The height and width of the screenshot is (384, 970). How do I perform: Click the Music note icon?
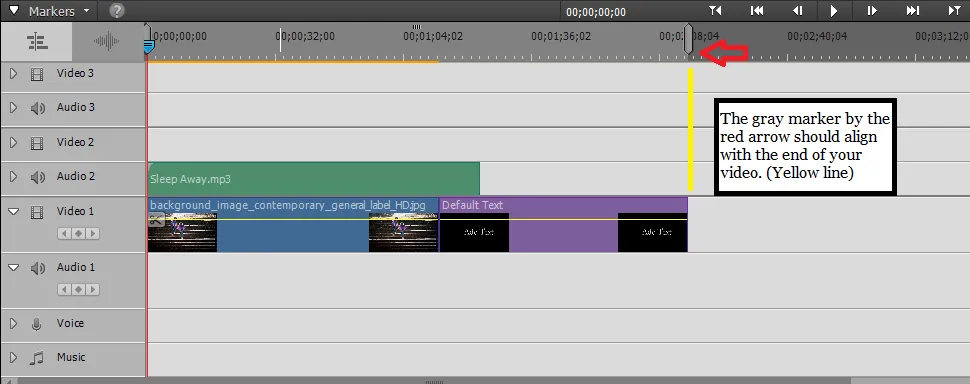37,358
